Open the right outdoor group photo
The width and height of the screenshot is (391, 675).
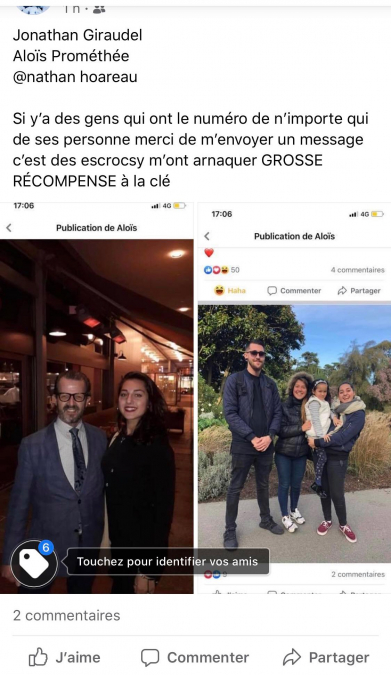click(x=295, y=434)
